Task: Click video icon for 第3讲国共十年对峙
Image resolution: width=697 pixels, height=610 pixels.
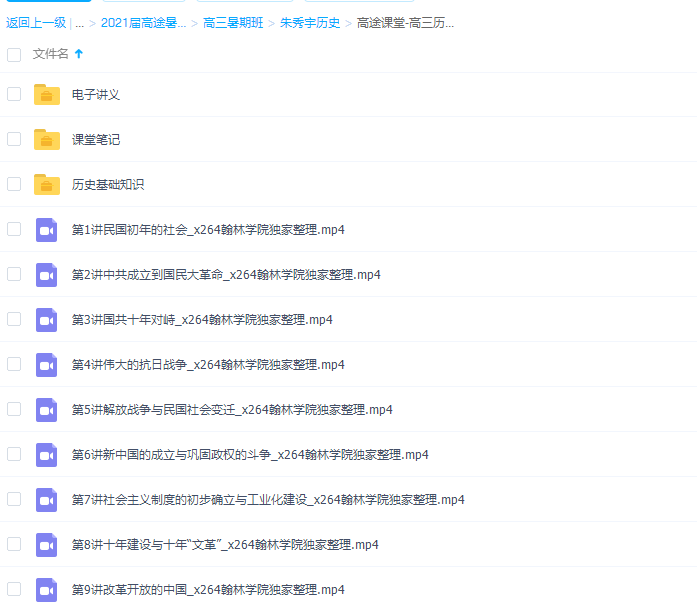Action: [x=47, y=320]
